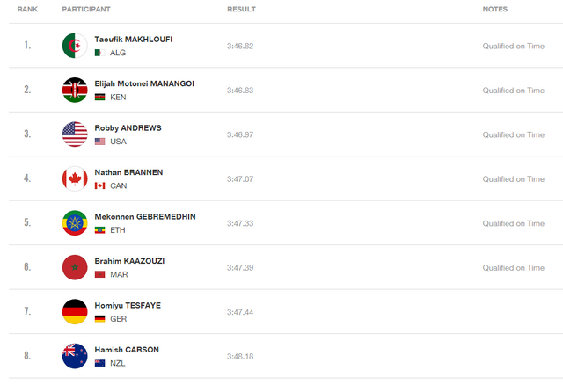563x392 pixels.
Task: Open Hamish CARSON athlete profile
Action: [x=127, y=350]
